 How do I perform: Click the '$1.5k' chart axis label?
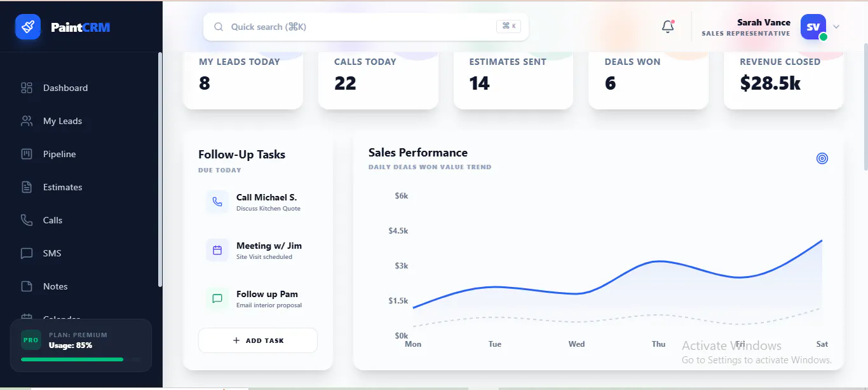(398, 301)
